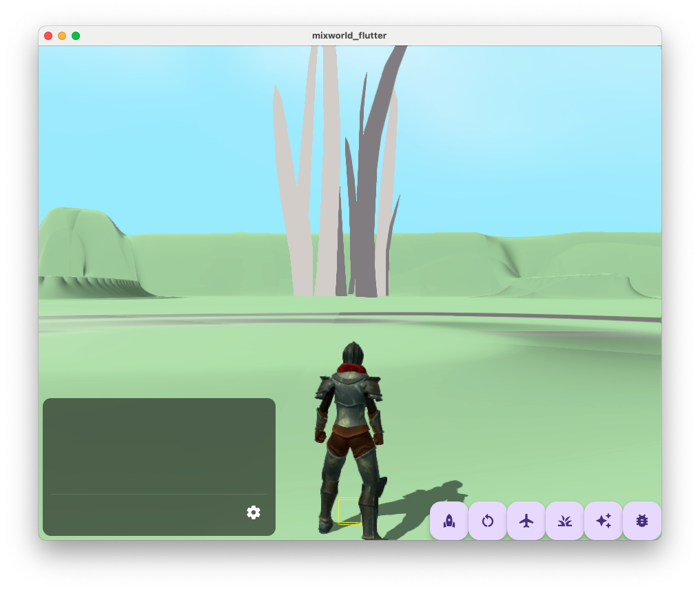This screenshot has width=700, height=591.
Task: Enable debug mode with the bug button
Action: pos(641,521)
